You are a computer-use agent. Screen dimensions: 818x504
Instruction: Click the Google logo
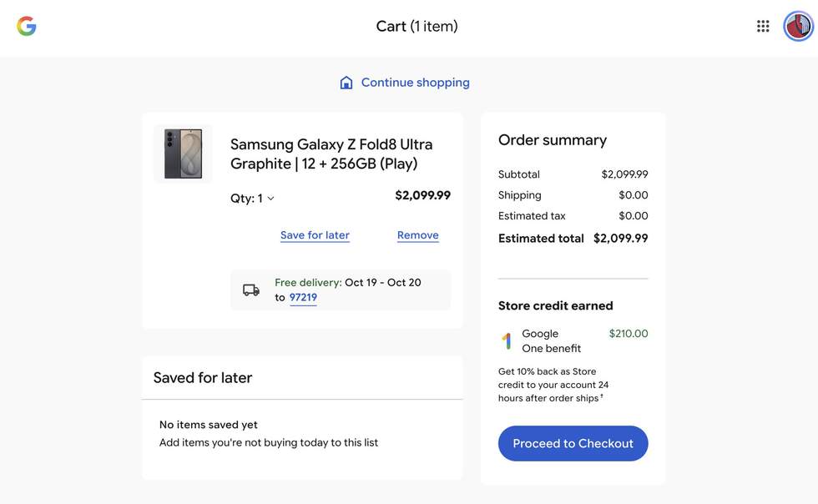[x=26, y=26]
